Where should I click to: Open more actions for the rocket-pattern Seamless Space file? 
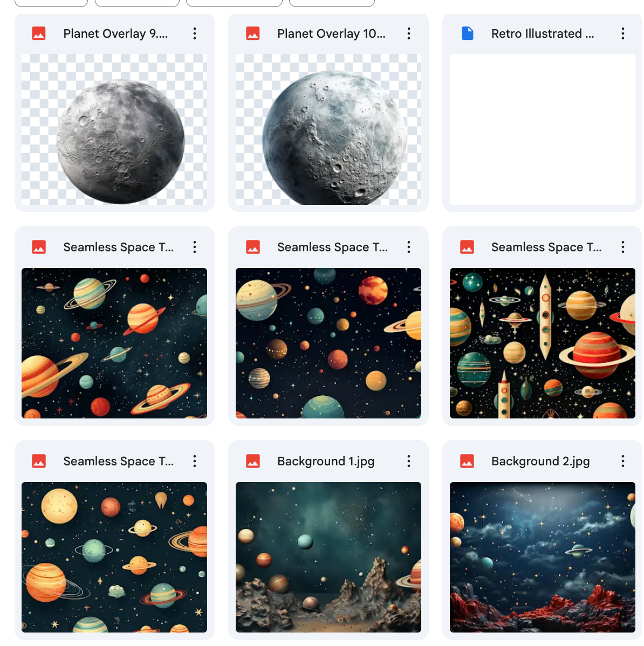tap(622, 247)
